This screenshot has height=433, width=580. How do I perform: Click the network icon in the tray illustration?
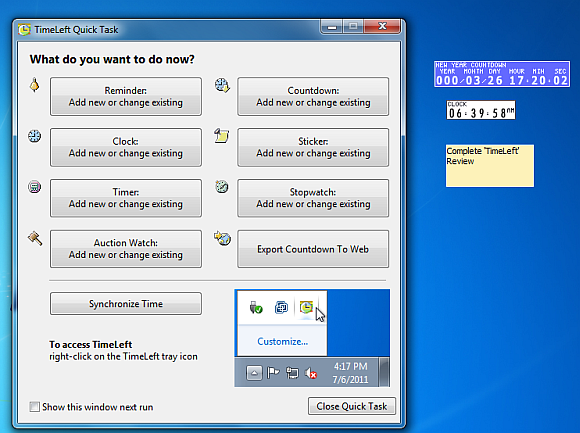tap(292, 373)
